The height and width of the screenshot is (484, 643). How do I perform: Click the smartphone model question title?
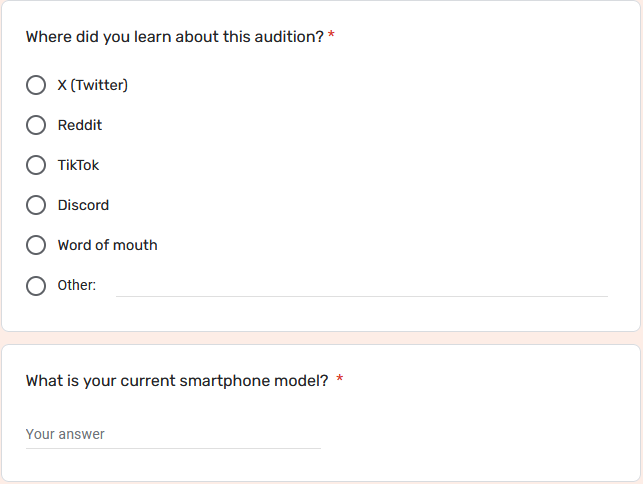(x=177, y=381)
